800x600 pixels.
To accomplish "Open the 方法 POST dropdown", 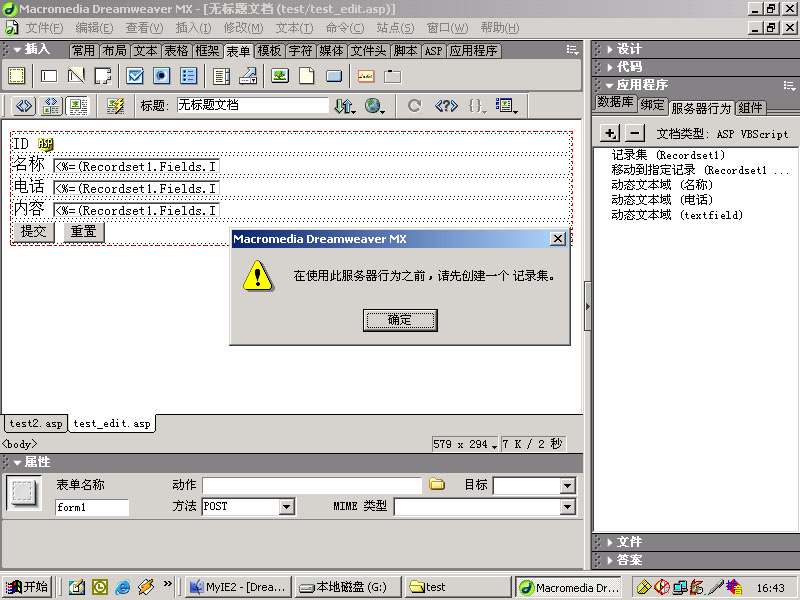I will click(x=286, y=507).
